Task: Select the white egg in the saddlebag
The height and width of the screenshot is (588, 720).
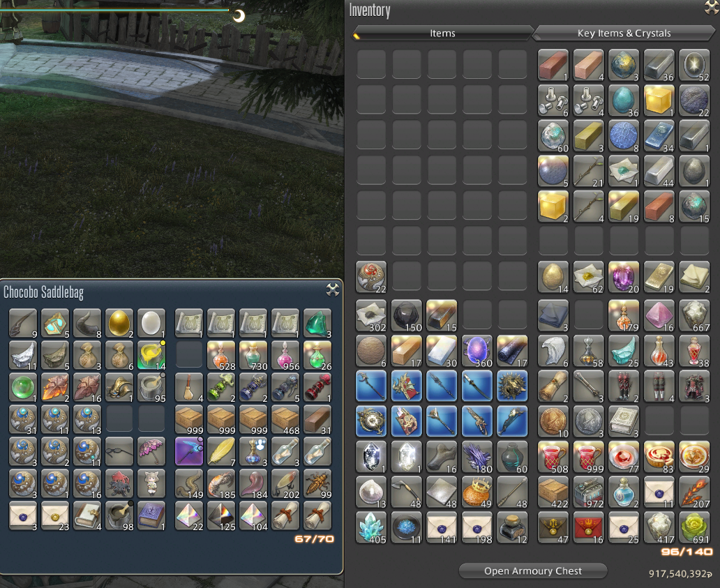Action: click(x=151, y=323)
